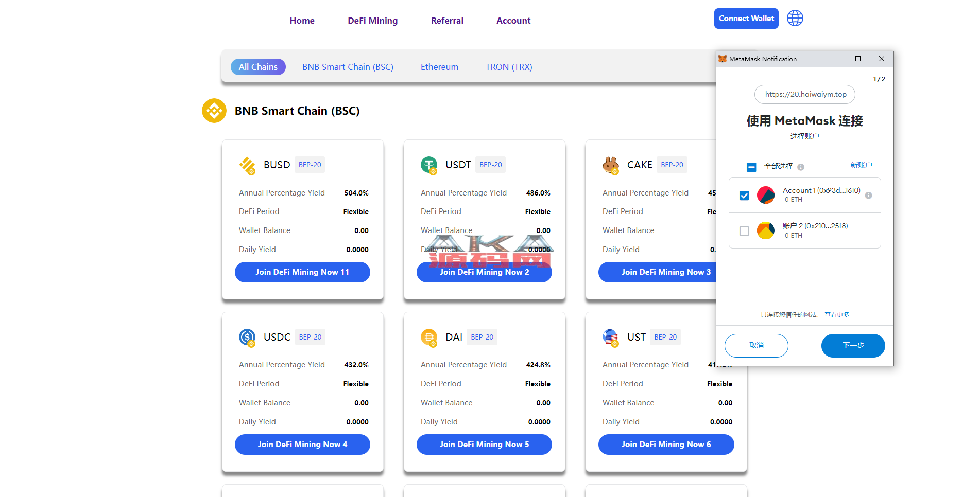Viewport: 980px width, 497px height.
Task: Toggle the 全部选择 select-all checkbox
Action: point(751,167)
